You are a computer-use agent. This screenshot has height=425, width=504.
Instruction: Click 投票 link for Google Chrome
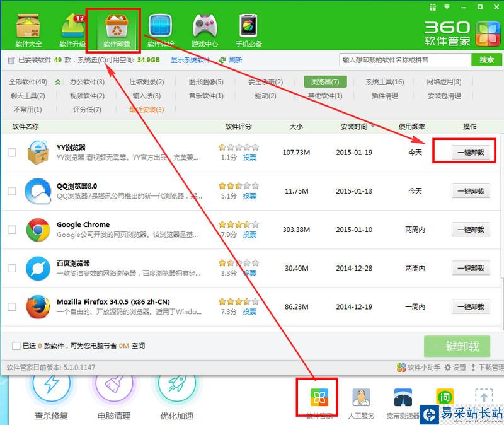(x=249, y=235)
